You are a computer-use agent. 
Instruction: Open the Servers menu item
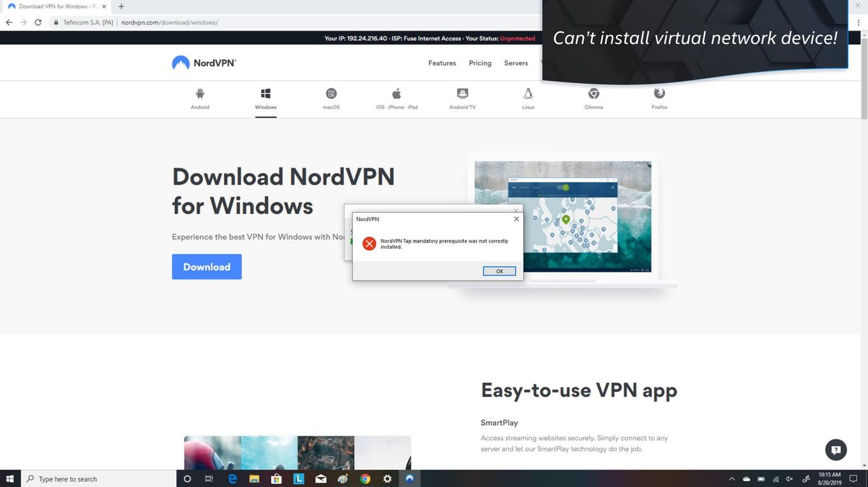point(516,63)
